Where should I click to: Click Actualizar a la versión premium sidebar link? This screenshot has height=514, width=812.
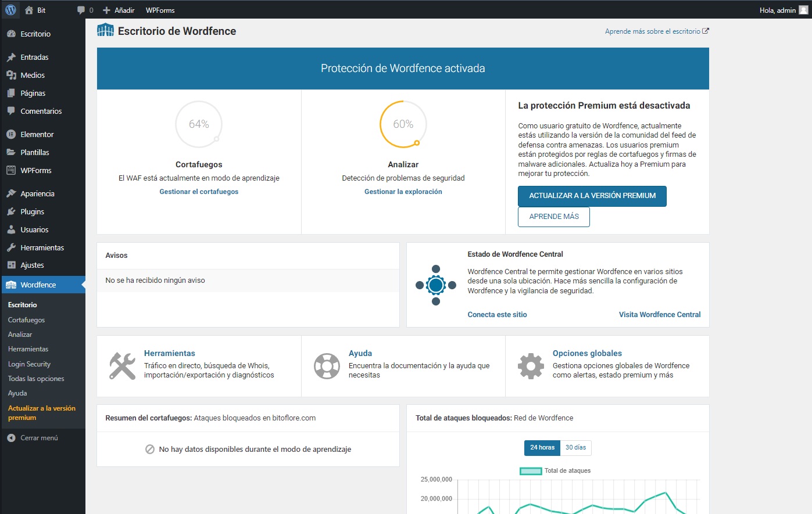point(42,413)
